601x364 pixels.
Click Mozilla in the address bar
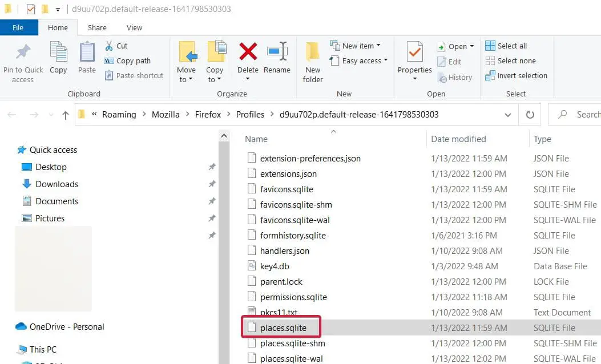point(166,115)
